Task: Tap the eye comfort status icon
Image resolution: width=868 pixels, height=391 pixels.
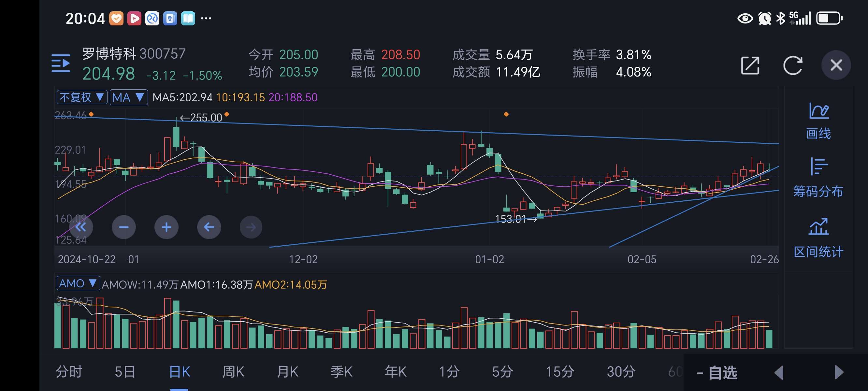Action: pos(745,18)
